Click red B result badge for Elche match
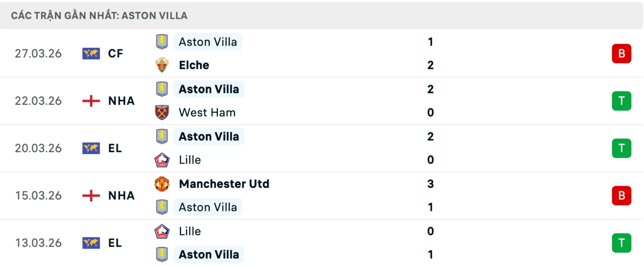 pos(621,53)
